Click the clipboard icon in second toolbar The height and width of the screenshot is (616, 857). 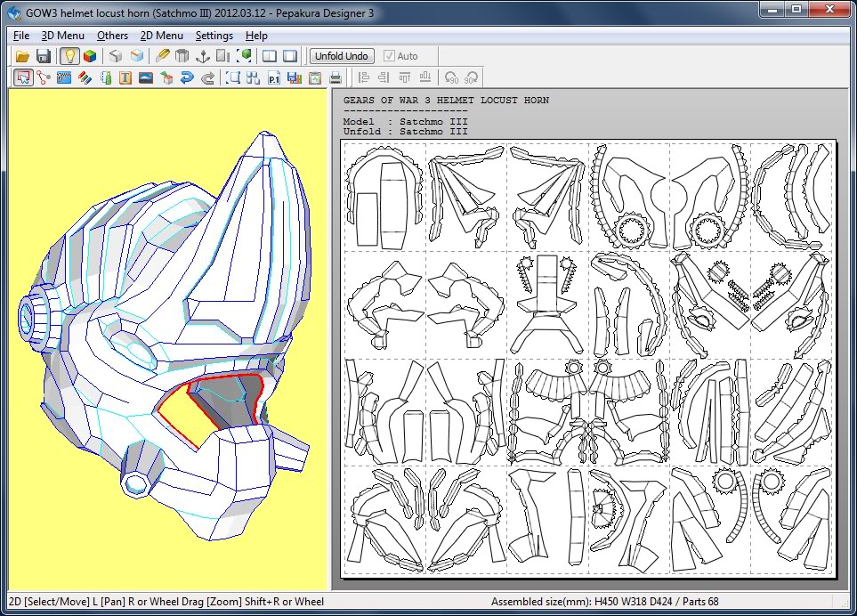(x=315, y=77)
